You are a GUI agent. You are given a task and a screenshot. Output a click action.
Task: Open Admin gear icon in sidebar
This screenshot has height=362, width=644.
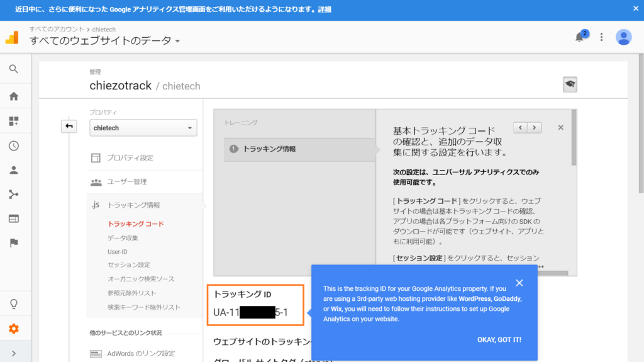pos(14,329)
